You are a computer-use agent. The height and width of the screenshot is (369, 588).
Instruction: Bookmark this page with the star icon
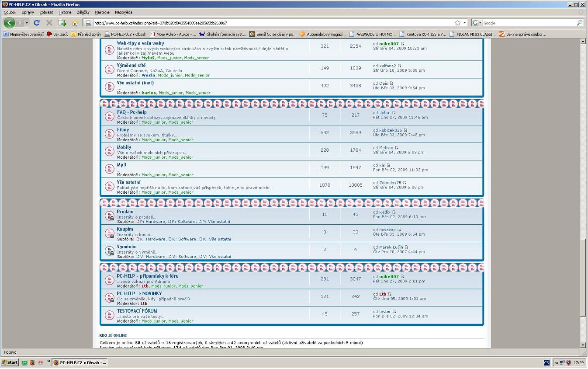[x=457, y=23]
